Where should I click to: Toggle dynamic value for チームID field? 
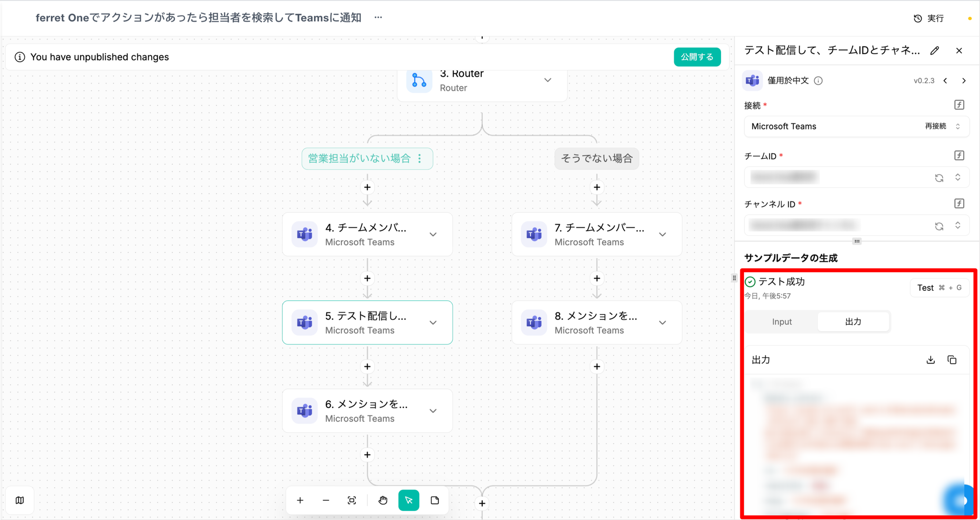coord(959,155)
